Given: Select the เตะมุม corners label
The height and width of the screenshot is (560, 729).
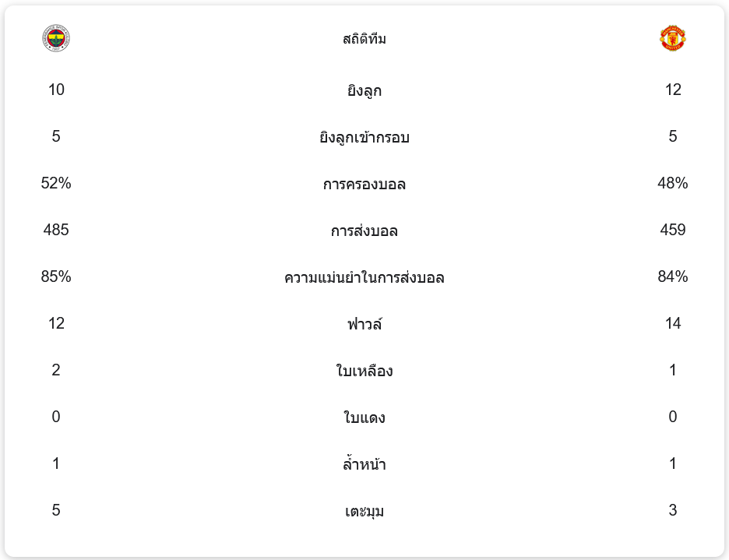Looking at the screenshot, I should (x=364, y=512).
